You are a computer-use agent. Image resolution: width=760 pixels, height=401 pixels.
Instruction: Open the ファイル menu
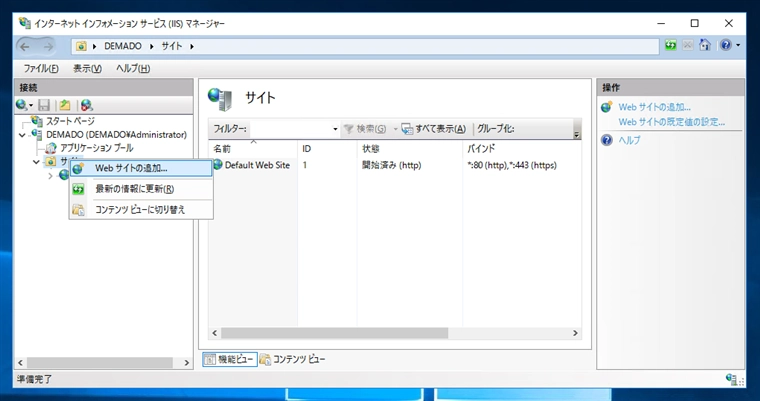41,68
